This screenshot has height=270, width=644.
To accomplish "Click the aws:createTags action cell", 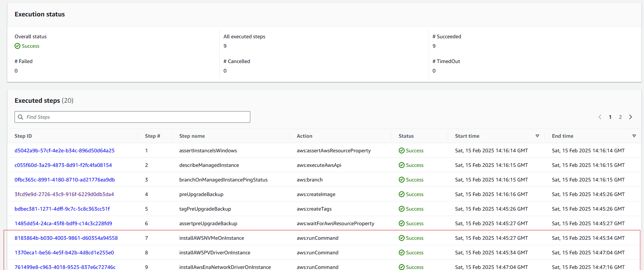I will [314, 209].
